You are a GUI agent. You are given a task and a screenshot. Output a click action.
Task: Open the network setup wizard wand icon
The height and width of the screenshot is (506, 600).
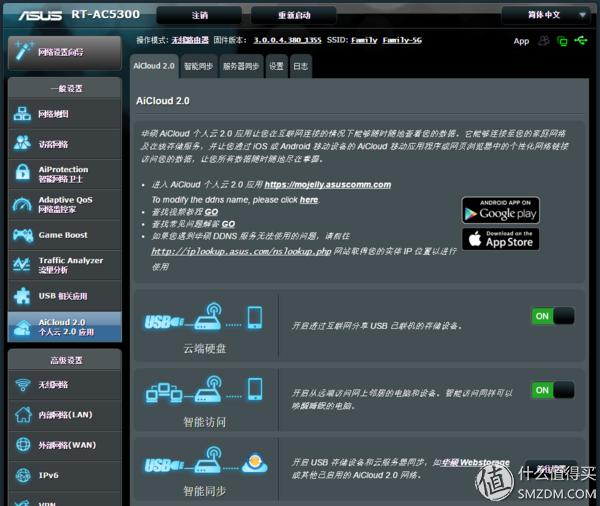pos(23,52)
